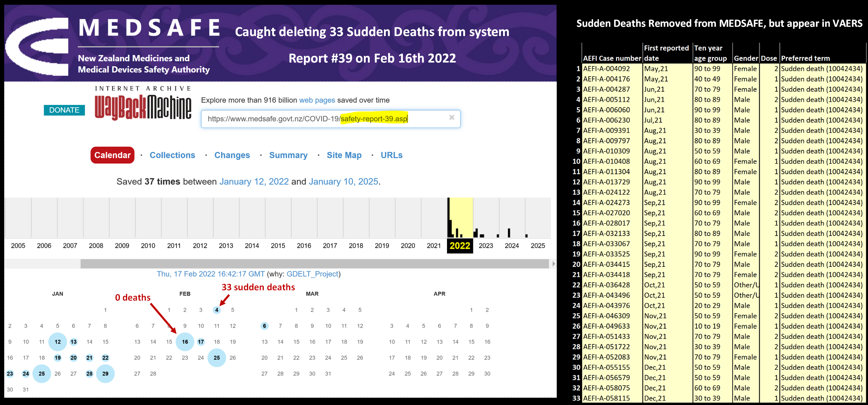Select year 2023 on the timeline

tap(485, 246)
